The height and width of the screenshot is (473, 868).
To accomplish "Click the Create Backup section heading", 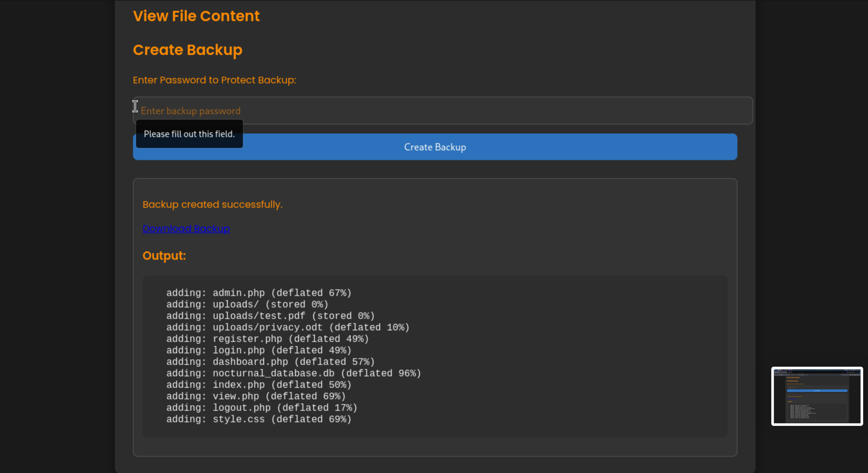I will [x=187, y=50].
